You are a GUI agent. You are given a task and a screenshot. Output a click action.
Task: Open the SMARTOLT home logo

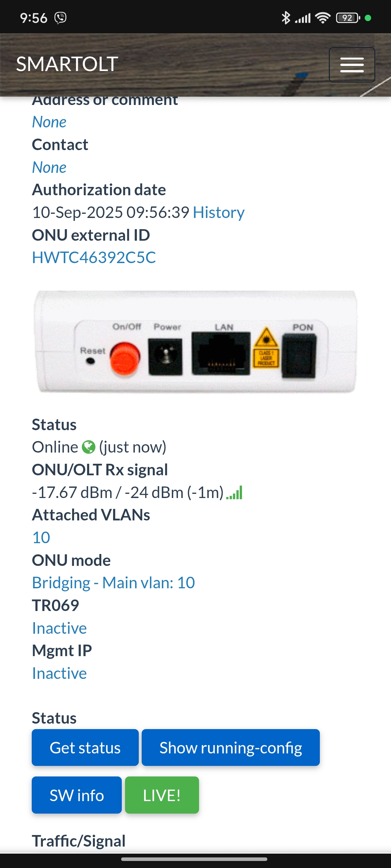67,64
